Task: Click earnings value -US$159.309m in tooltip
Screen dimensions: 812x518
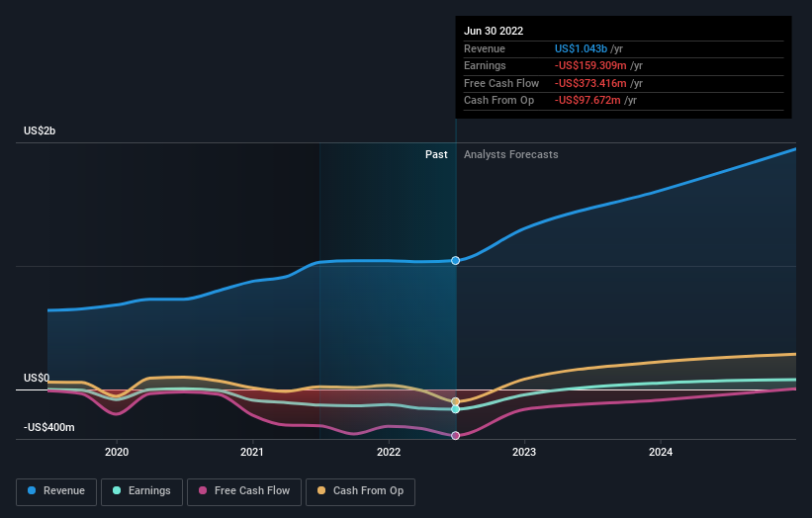Action: click(x=590, y=65)
